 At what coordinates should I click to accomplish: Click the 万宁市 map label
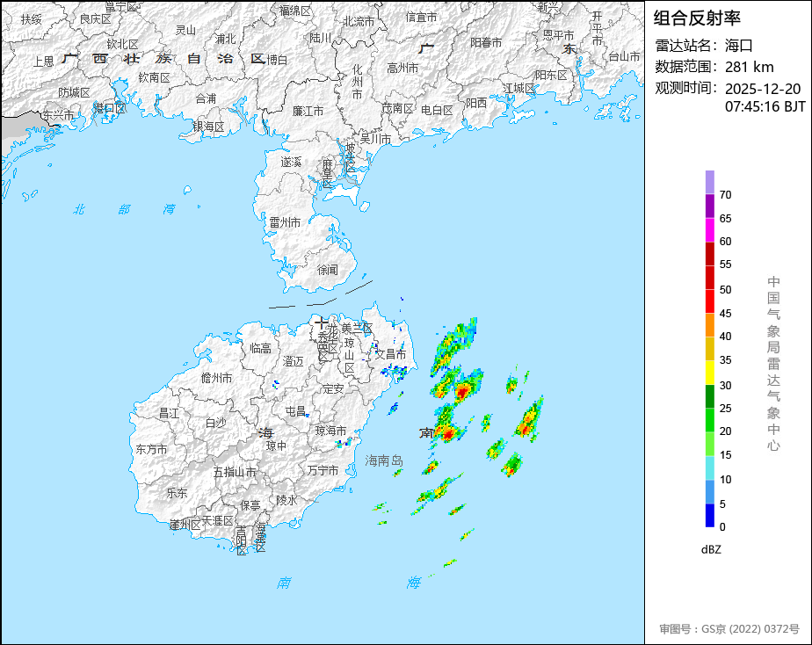323,470
